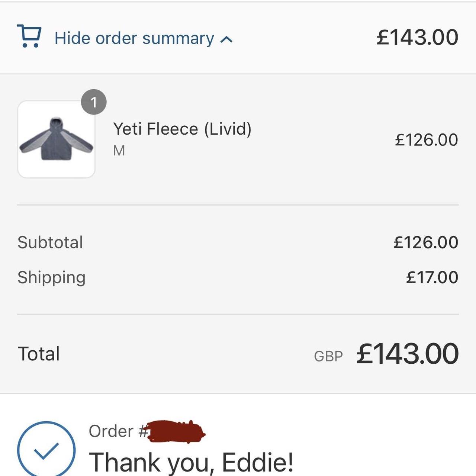The height and width of the screenshot is (476, 476).
Task: Click the Yeti Fleece (Livid) product name
Action: (x=182, y=129)
